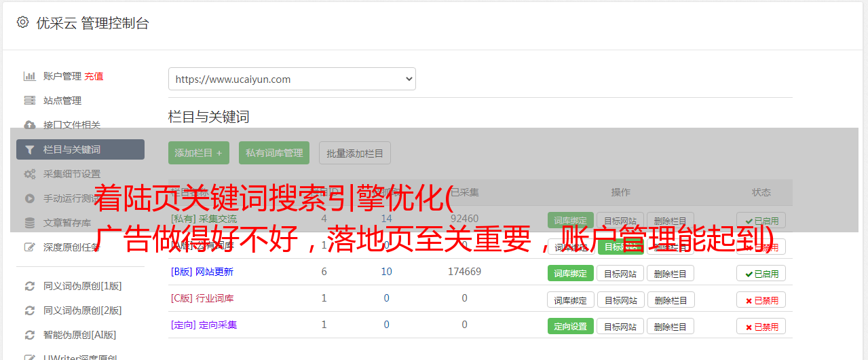
Task: Click 删除栏目 for 行业词库 row
Action: coord(671,300)
